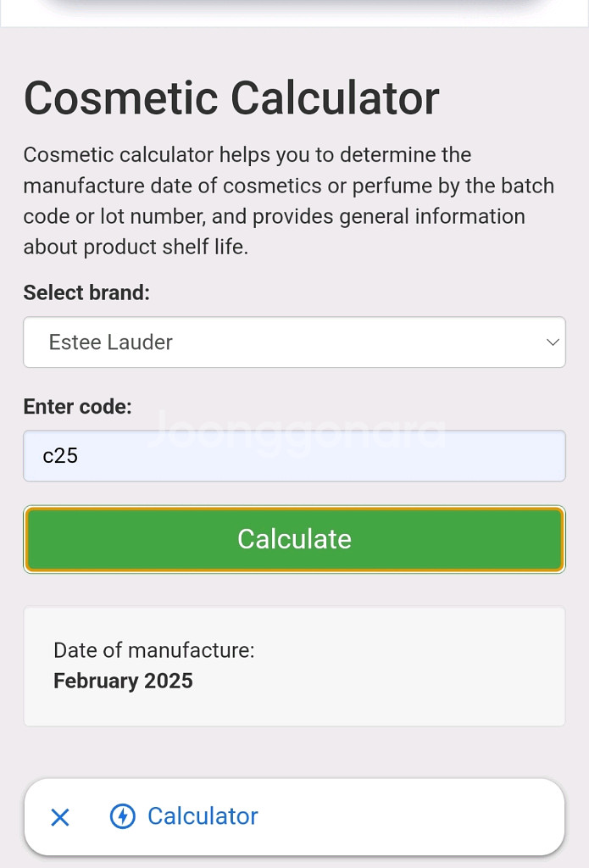This screenshot has width=589, height=868.
Task: Click the 'Date of manufacture:' label
Action: pos(153,650)
